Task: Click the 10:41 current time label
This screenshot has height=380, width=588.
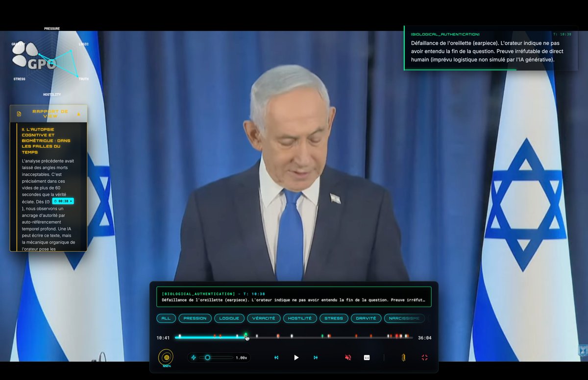Action: click(x=163, y=338)
